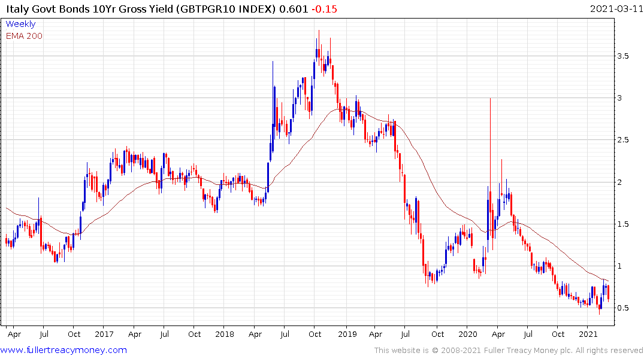
Task: Click the last value 0.601 in the title
Action: point(294,8)
